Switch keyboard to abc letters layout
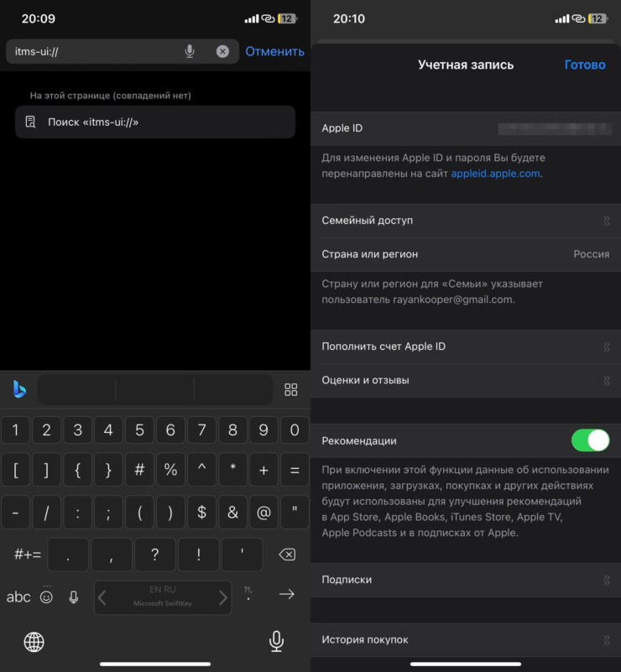Viewport: 621px width, 672px height. (x=18, y=596)
